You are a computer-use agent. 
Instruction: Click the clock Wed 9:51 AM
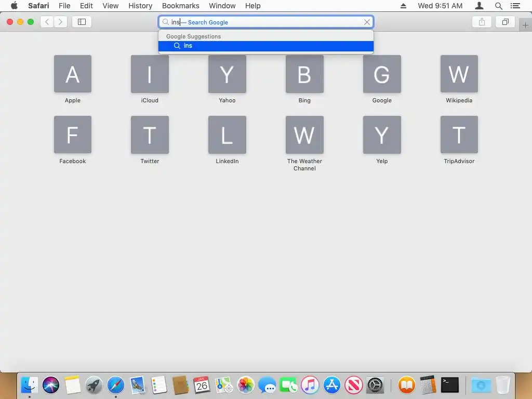pos(440,6)
